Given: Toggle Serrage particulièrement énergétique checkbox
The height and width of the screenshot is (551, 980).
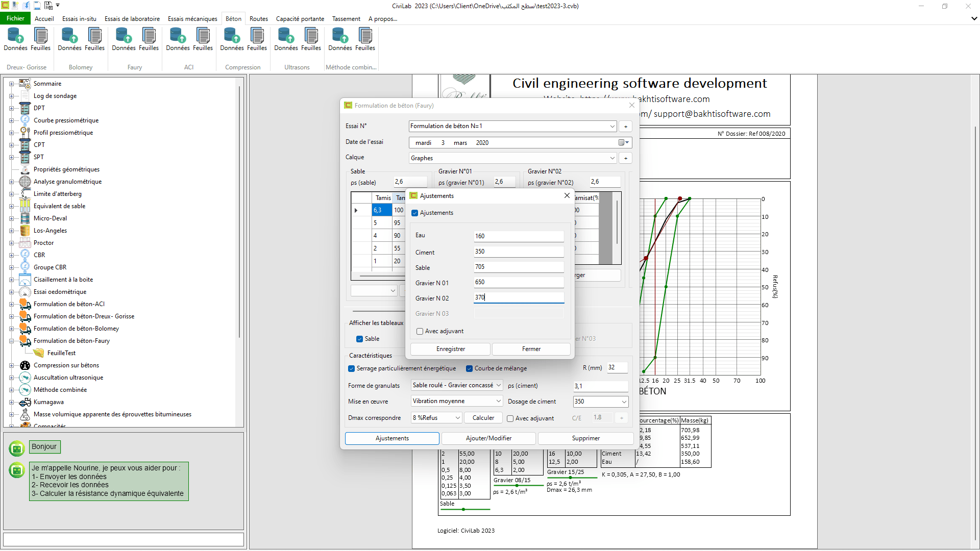Looking at the screenshot, I should (x=351, y=369).
